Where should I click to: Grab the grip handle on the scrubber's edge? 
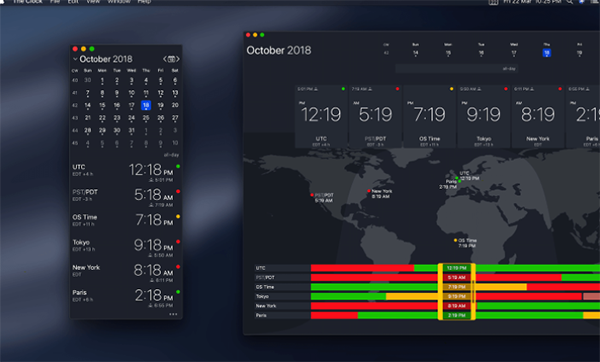click(x=474, y=292)
